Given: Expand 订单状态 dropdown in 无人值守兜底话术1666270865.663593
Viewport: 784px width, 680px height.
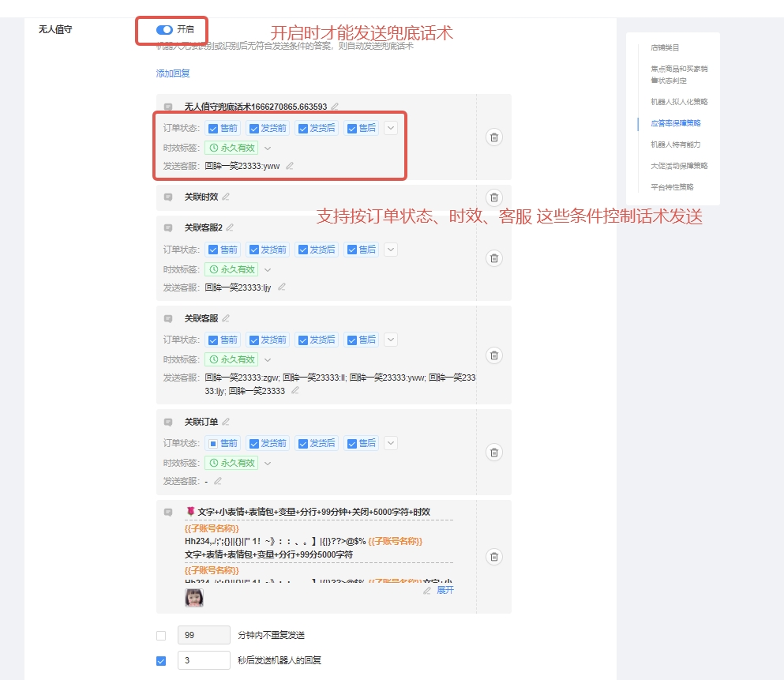Looking at the screenshot, I should point(391,128).
